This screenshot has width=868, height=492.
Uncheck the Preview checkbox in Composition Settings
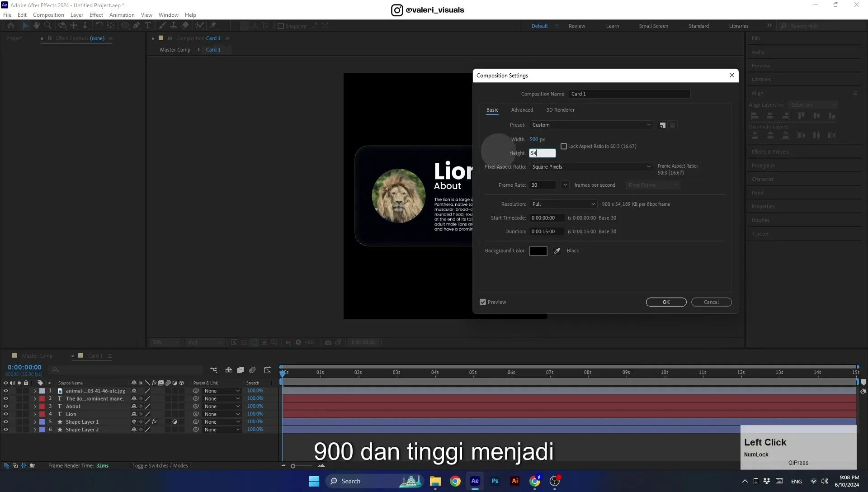click(483, 302)
